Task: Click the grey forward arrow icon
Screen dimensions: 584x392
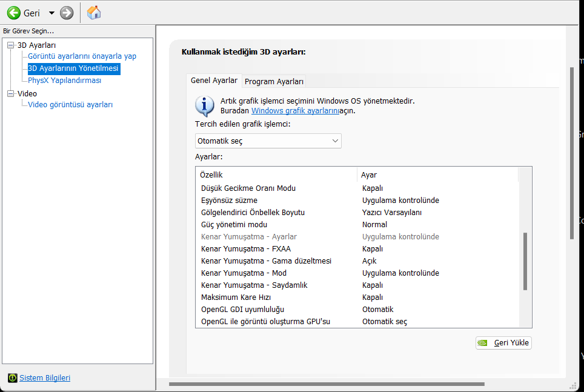Action: click(x=67, y=13)
